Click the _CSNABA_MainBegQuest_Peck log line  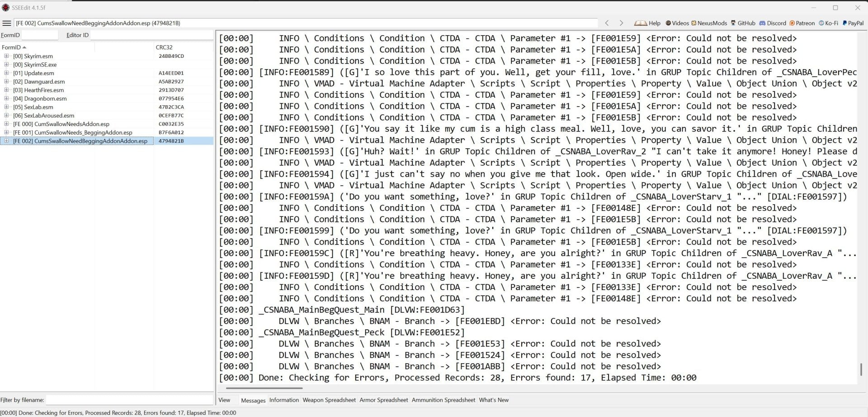pos(342,333)
